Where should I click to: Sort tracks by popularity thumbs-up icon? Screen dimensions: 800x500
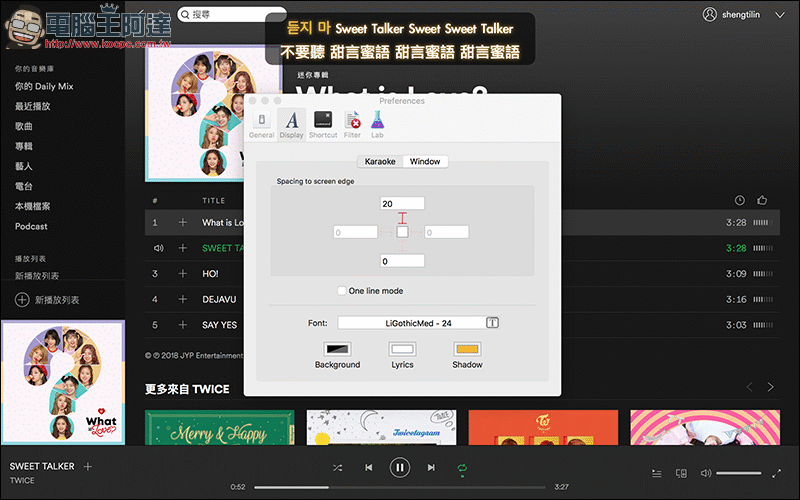click(762, 200)
